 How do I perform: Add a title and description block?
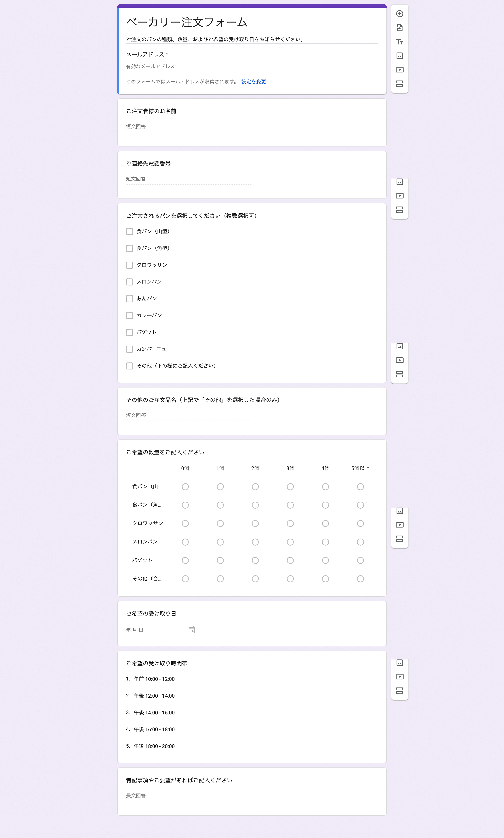coord(399,42)
